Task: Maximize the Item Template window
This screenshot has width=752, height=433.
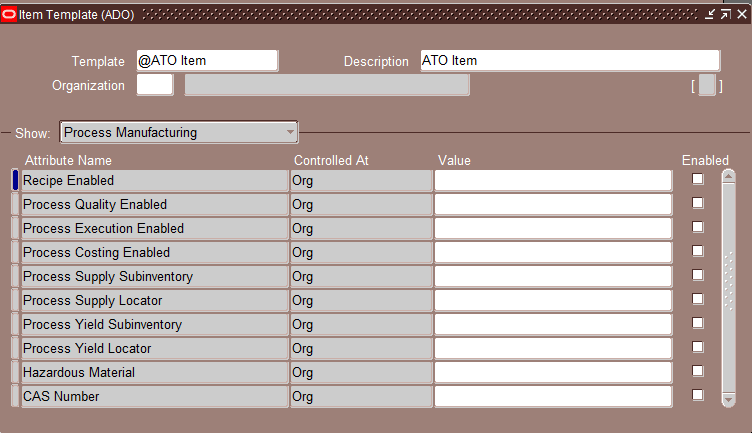Action: [726, 14]
